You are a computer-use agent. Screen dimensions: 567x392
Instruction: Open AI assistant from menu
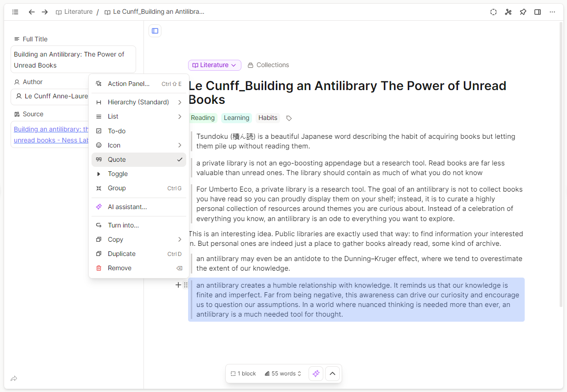tap(139, 207)
